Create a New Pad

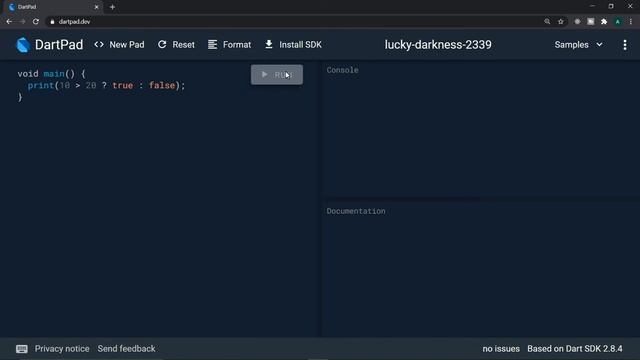[119, 45]
